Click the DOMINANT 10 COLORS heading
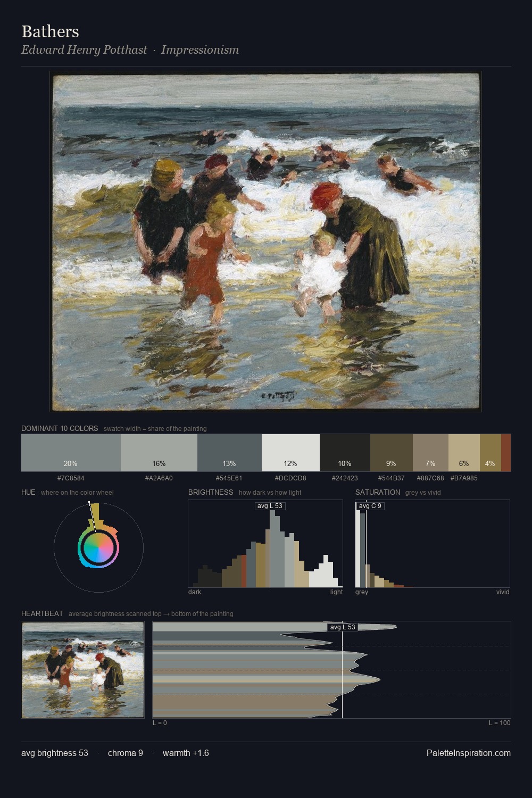This screenshot has width=532, height=798. pyautogui.click(x=60, y=428)
